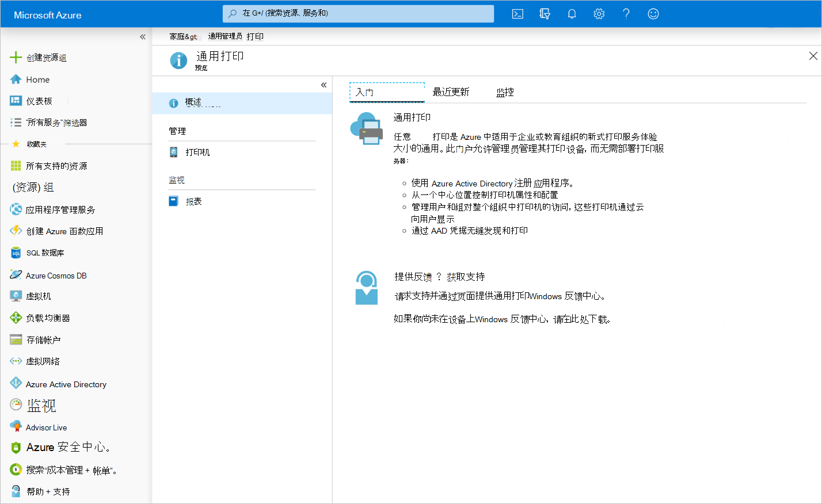Click the 监视 gauge icon
822x504 pixels.
point(16,404)
